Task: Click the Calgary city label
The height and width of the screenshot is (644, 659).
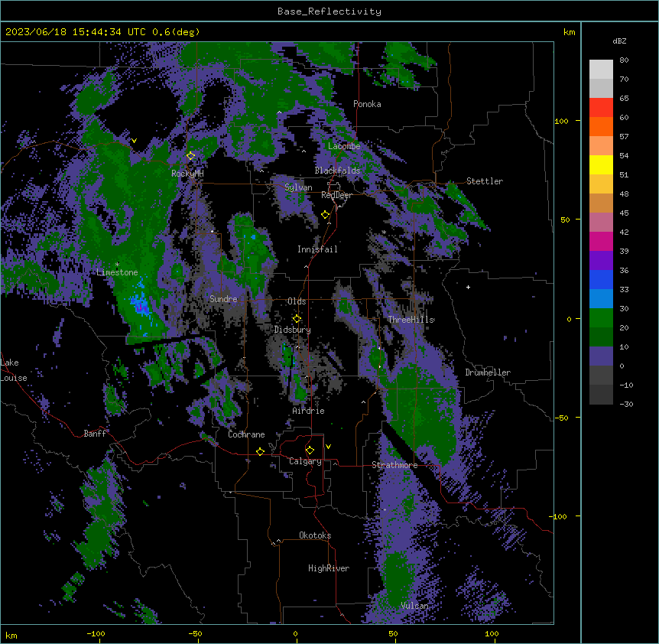Action: [x=305, y=461]
